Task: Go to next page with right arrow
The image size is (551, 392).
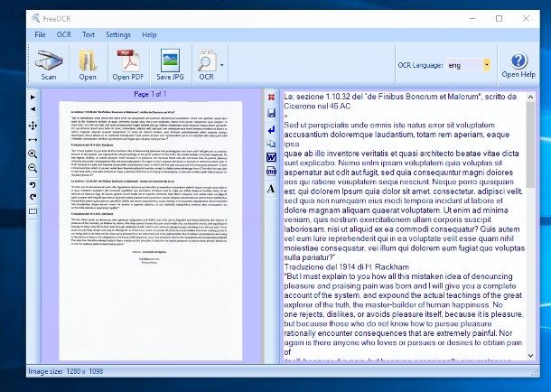Action: [33, 97]
